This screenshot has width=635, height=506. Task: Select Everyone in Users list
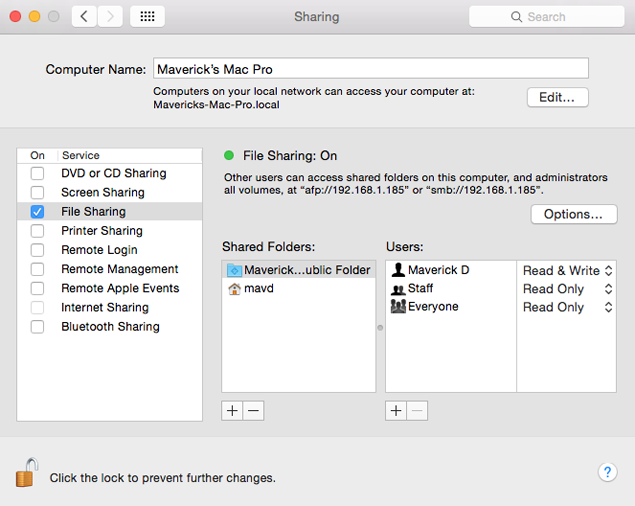coord(451,307)
